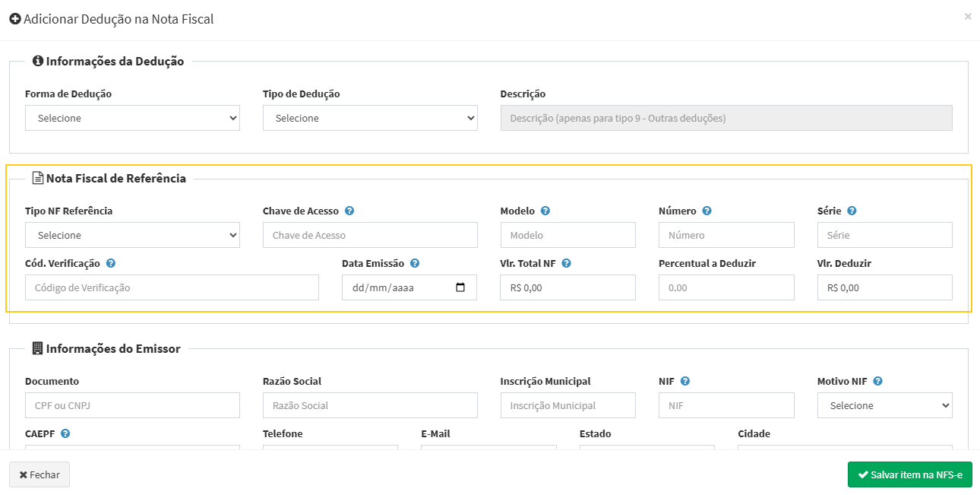
Task: Open the Motivo NIF select box
Action: pos(884,406)
